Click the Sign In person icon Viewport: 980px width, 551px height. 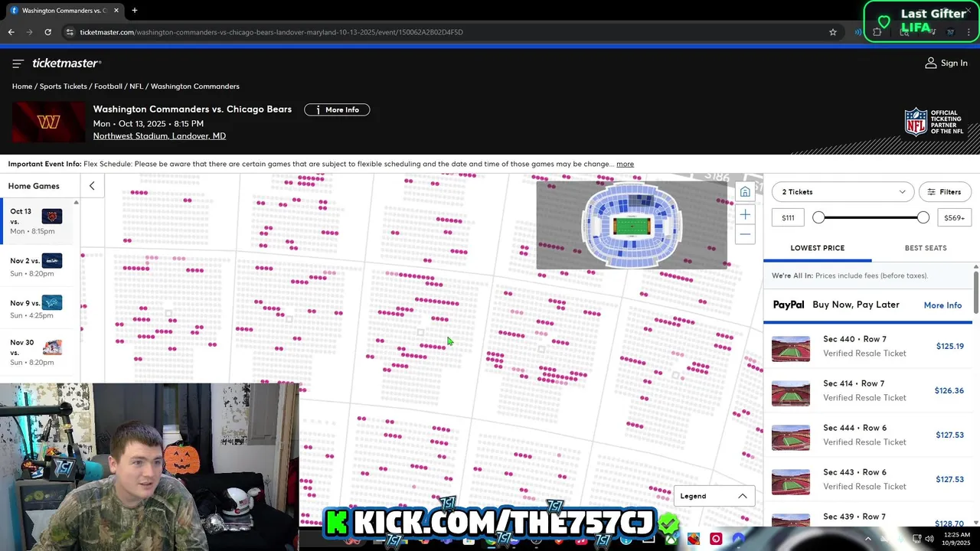point(931,63)
